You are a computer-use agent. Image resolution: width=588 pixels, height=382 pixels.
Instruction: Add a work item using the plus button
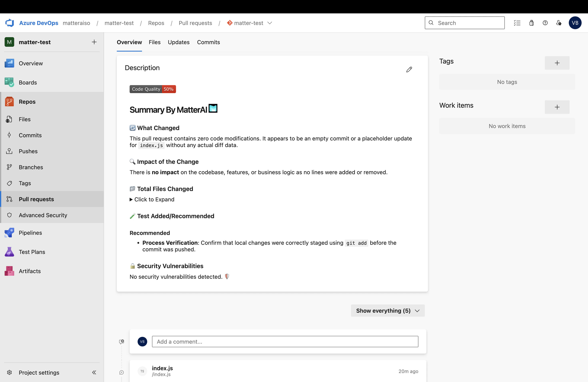click(x=557, y=107)
